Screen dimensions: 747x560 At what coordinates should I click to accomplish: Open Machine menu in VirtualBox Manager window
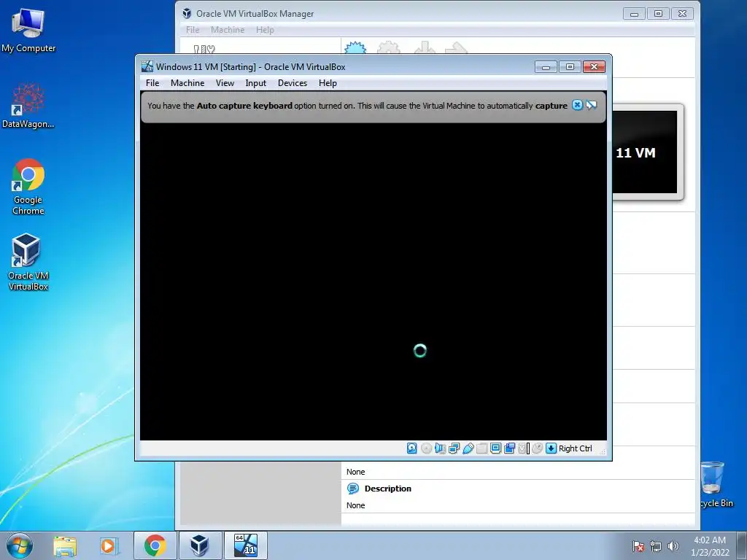coord(228,30)
